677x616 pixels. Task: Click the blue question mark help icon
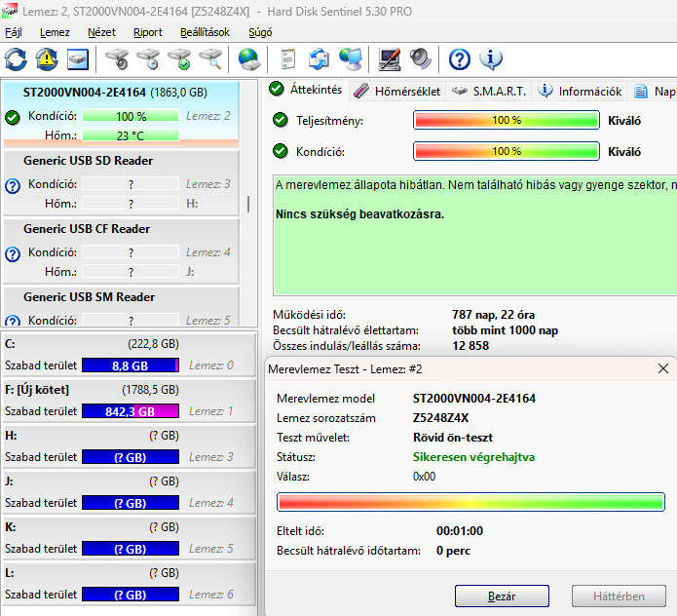[460, 59]
